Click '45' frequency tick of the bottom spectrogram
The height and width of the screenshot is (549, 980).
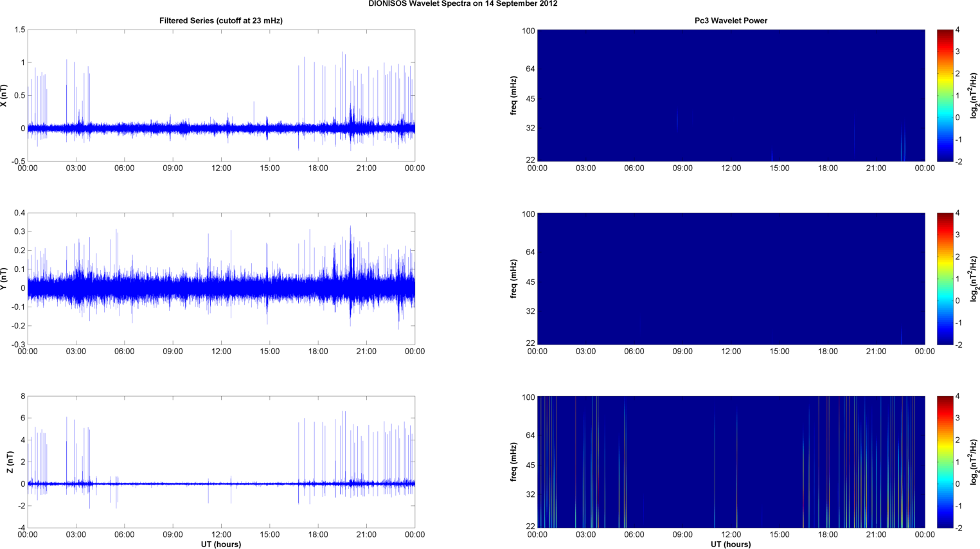point(531,465)
